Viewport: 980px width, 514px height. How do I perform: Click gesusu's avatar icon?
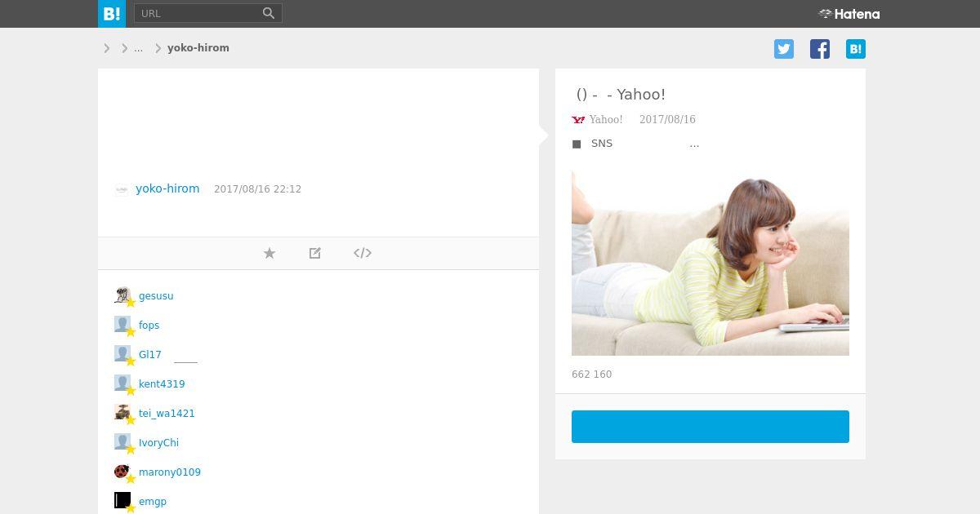pos(122,295)
